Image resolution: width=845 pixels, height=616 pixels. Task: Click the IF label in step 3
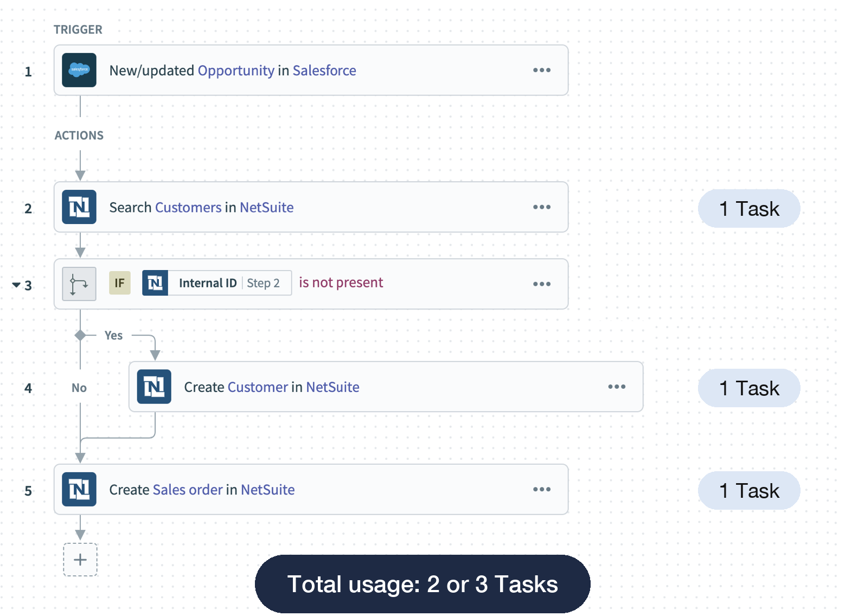tap(120, 283)
